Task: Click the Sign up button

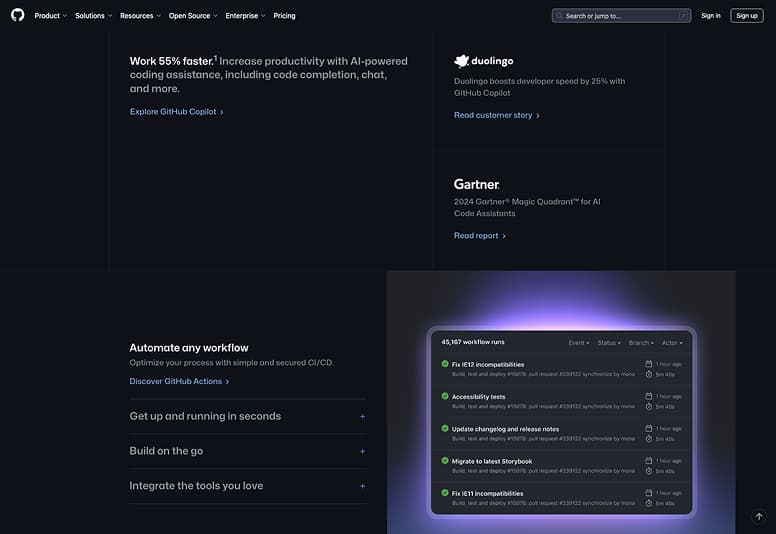Action: (x=747, y=16)
